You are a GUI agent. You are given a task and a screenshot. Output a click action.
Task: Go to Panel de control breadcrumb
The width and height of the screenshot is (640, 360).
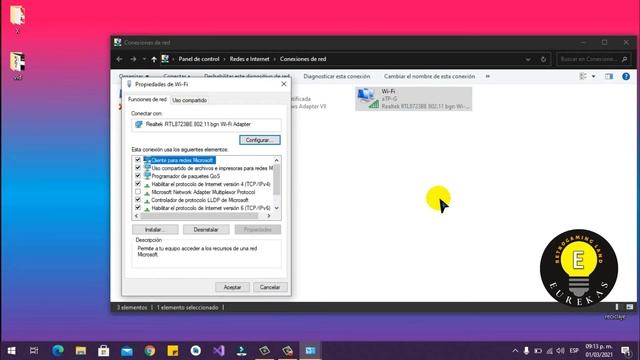[199, 59]
